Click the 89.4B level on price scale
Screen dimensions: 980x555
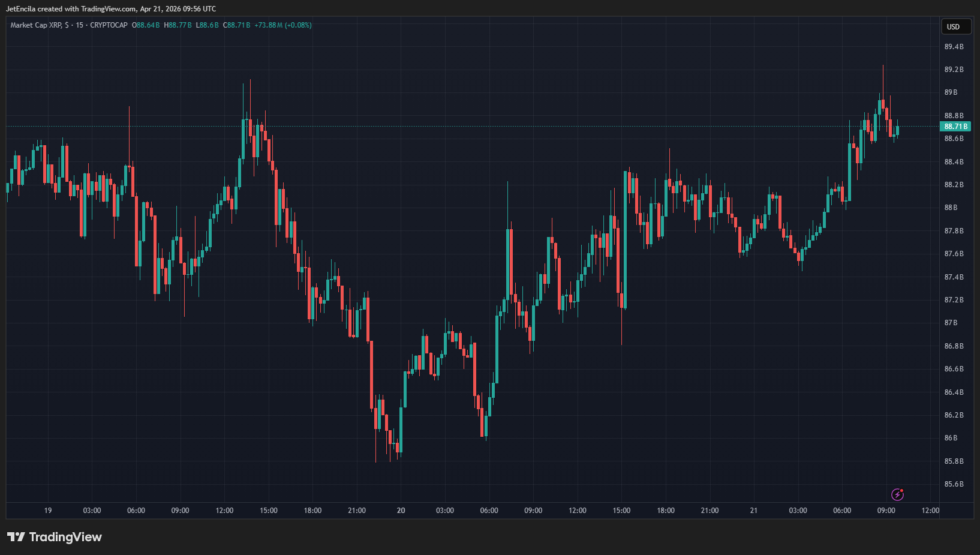click(954, 47)
